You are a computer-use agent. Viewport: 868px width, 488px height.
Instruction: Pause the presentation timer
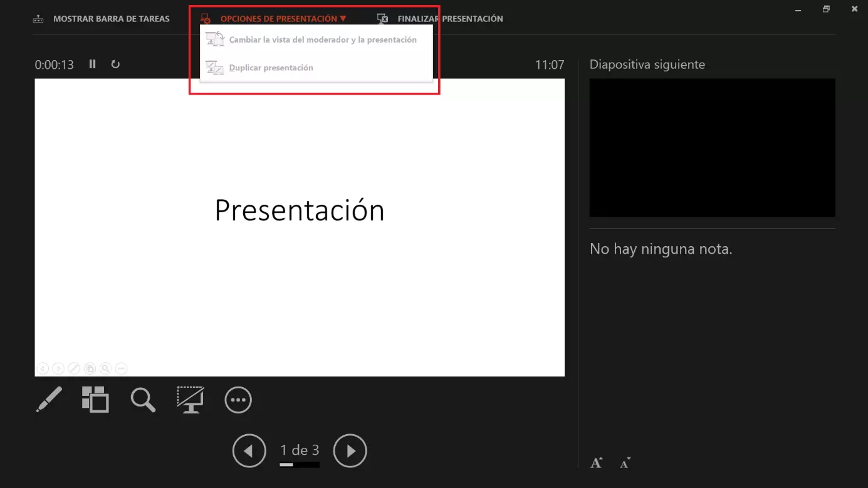[x=93, y=64]
